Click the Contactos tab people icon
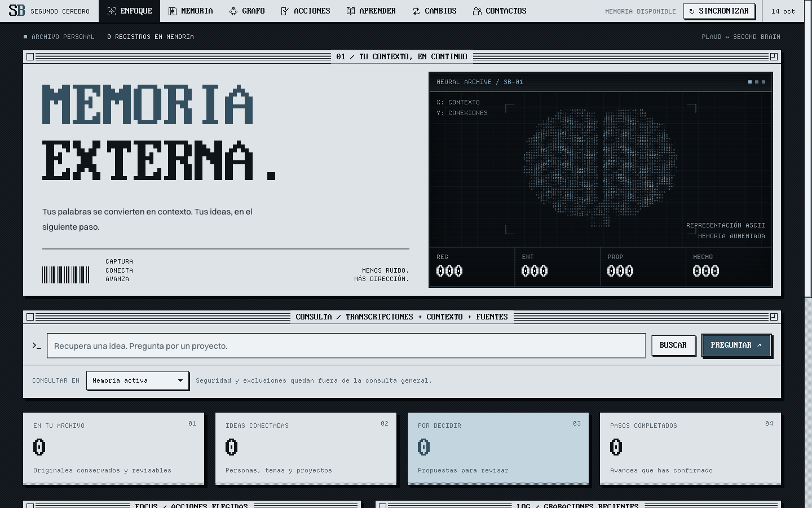 tap(477, 11)
